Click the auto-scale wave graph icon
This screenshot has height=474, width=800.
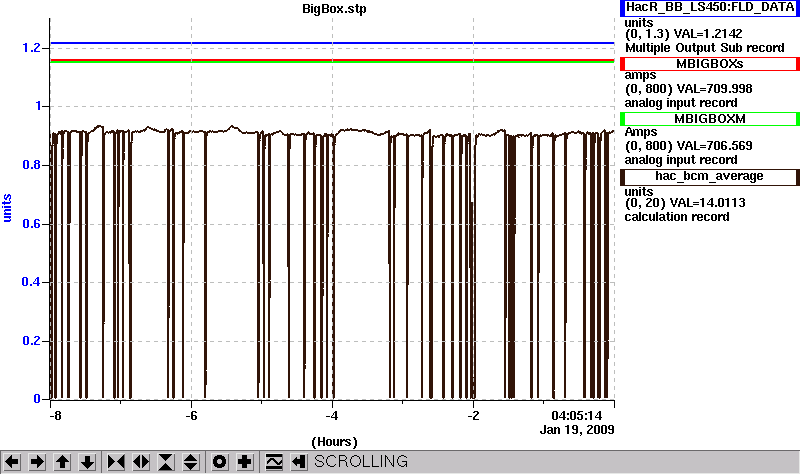coord(274,462)
